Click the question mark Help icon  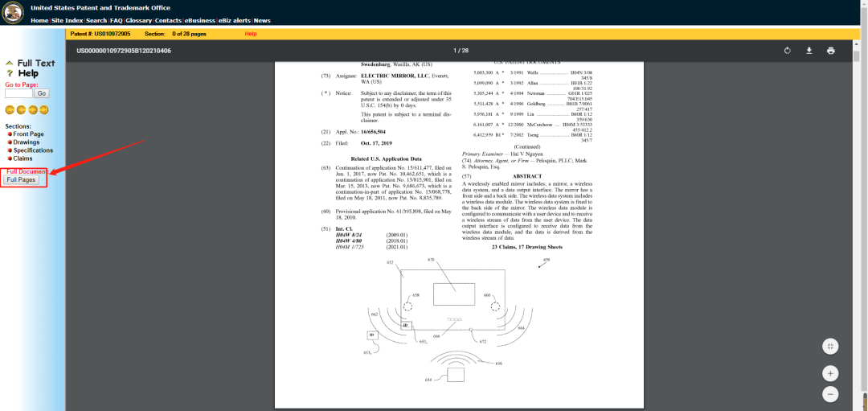click(10, 73)
